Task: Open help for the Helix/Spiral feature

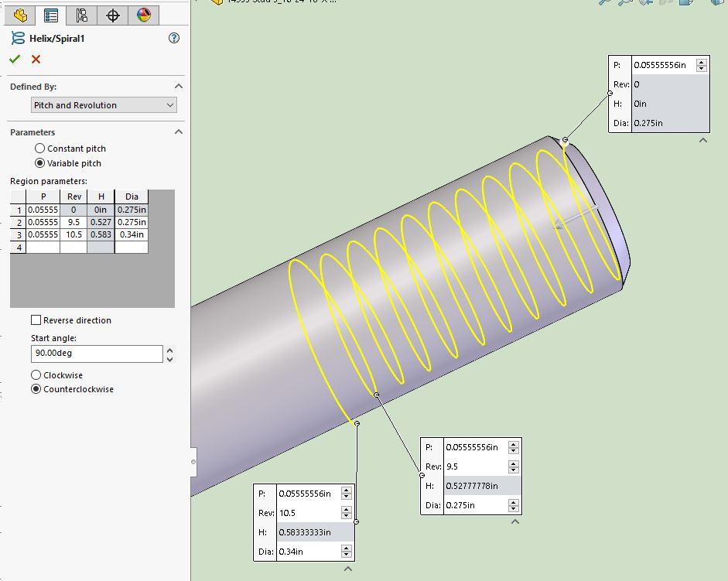Action: click(x=174, y=37)
